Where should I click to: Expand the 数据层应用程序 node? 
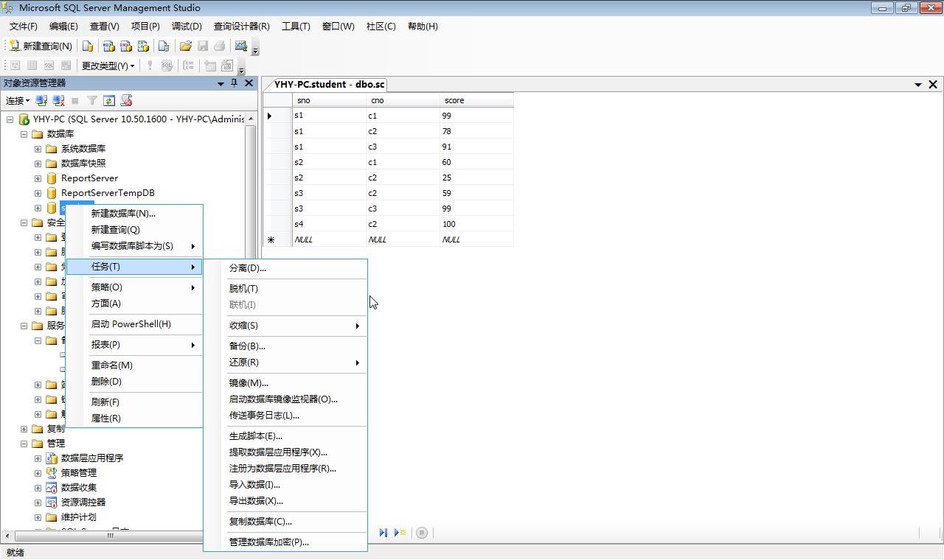[x=38, y=458]
